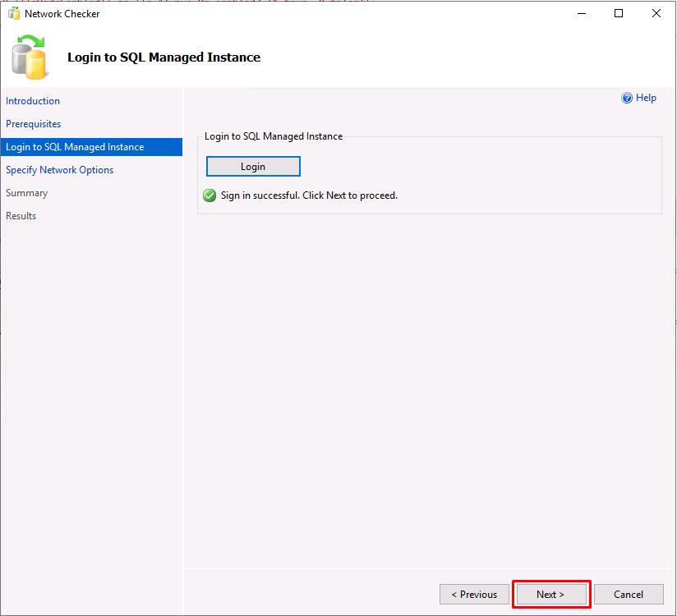
Task: Click the 'Network Checker' window title text
Action: click(62, 14)
